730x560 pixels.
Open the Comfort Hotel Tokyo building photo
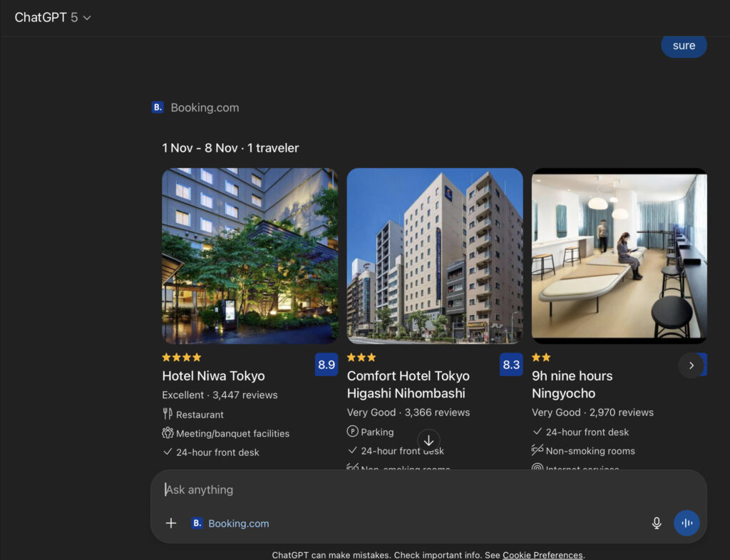[435, 256]
